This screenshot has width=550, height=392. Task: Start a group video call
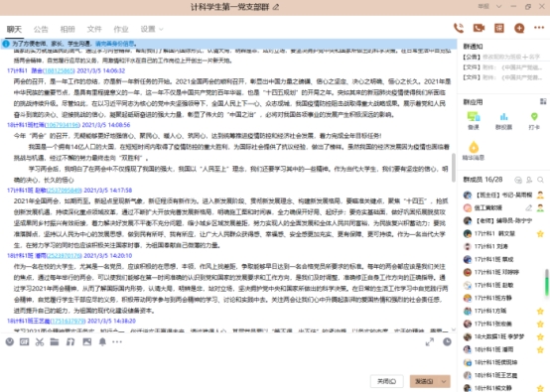point(479,28)
